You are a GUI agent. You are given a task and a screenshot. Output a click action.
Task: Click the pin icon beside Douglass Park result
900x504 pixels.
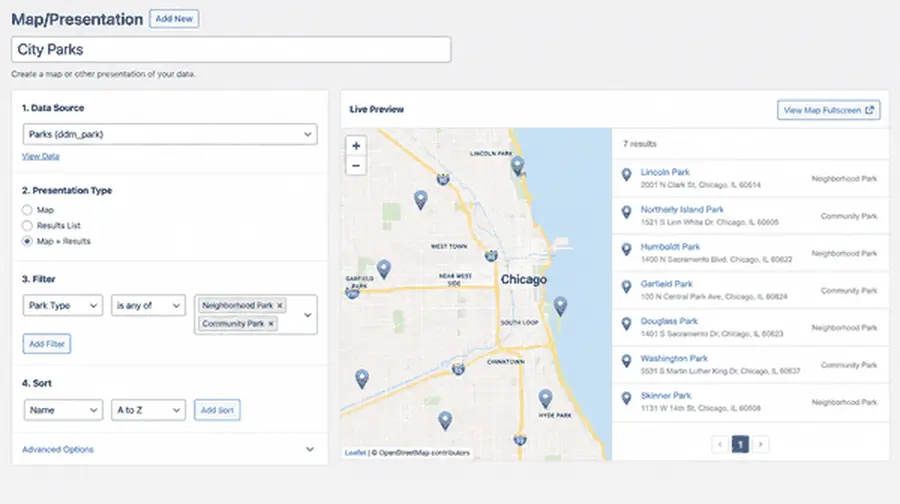626,324
